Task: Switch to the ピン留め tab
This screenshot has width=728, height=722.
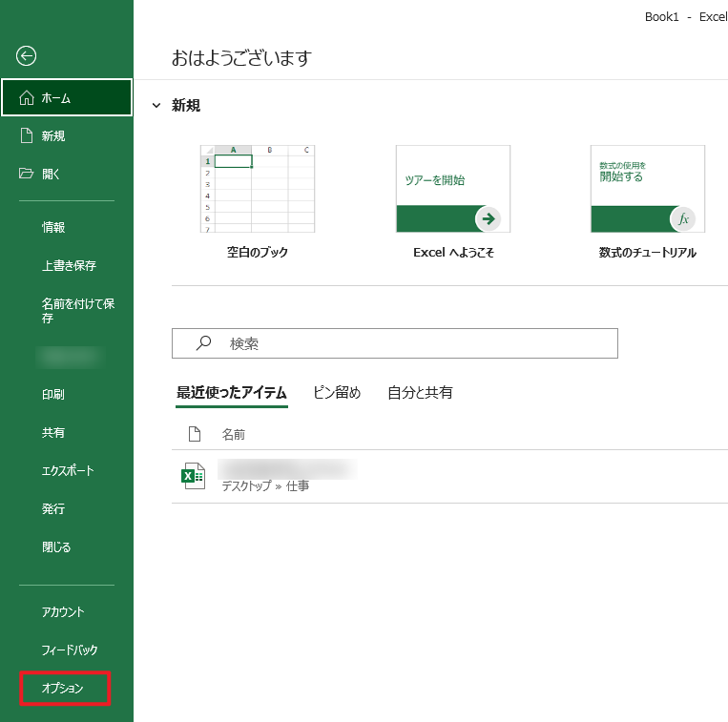Action: 337,393
